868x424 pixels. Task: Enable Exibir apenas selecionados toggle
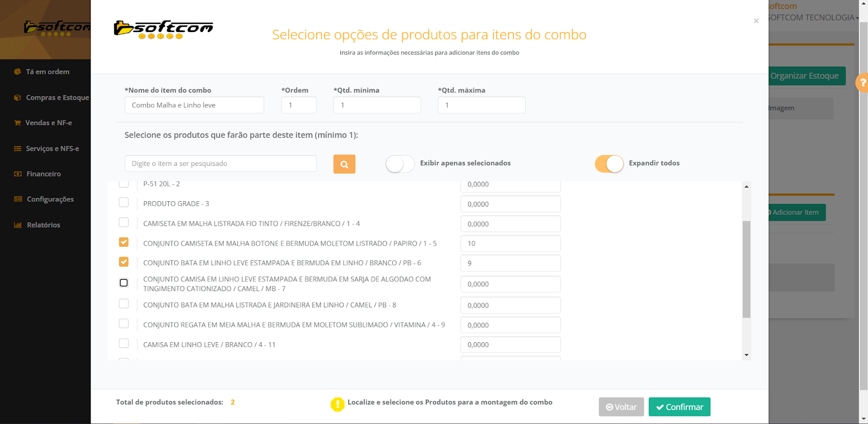point(400,164)
